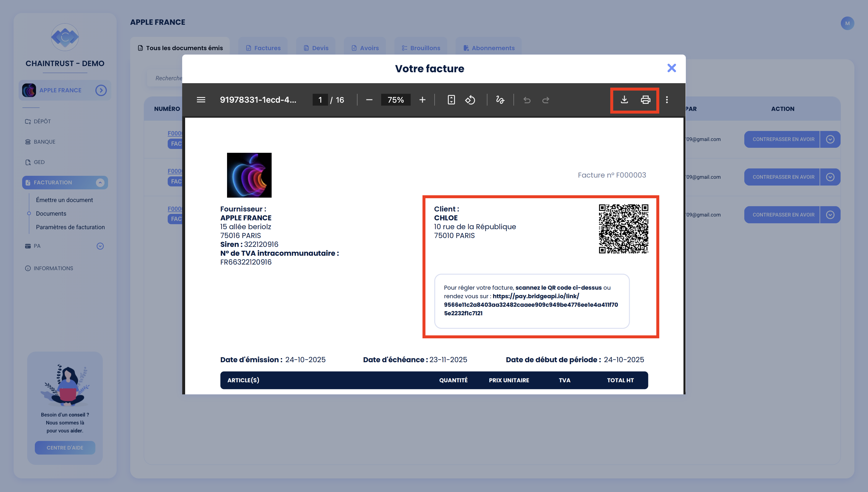Switch company via APPLE FRANCE arrow
Image resolution: width=868 pixels, height=492 pixels.
point(101,90)
